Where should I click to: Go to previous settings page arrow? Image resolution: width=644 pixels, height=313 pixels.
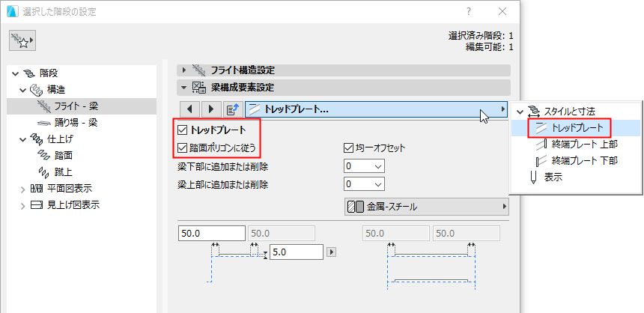(x=189, y=109)
